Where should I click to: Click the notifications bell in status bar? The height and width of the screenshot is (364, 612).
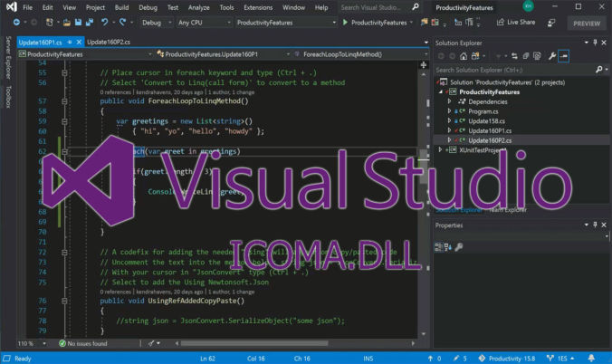click(x=591, y=359)
